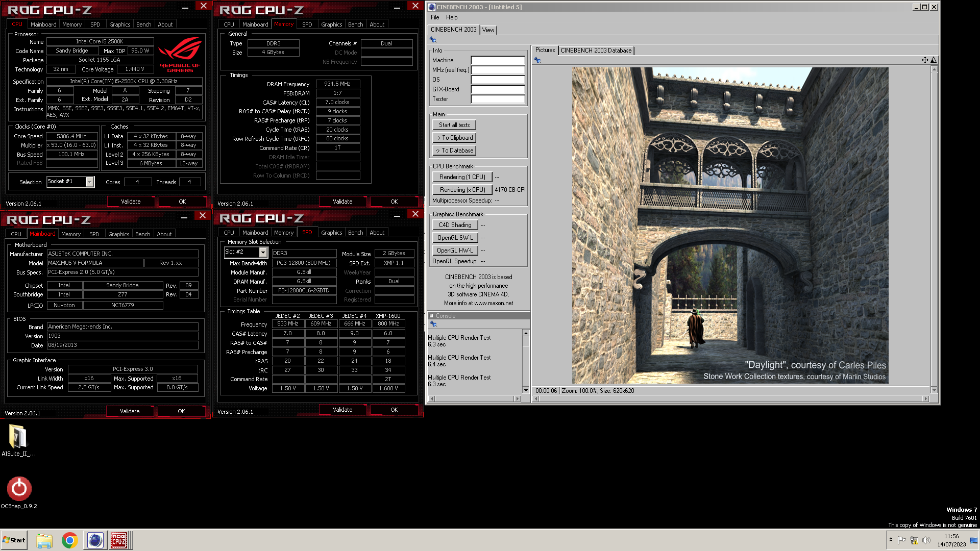980x551 pixels.
Task: Run the OpenGL SW-L benchmark
Action: coord(455,238)
